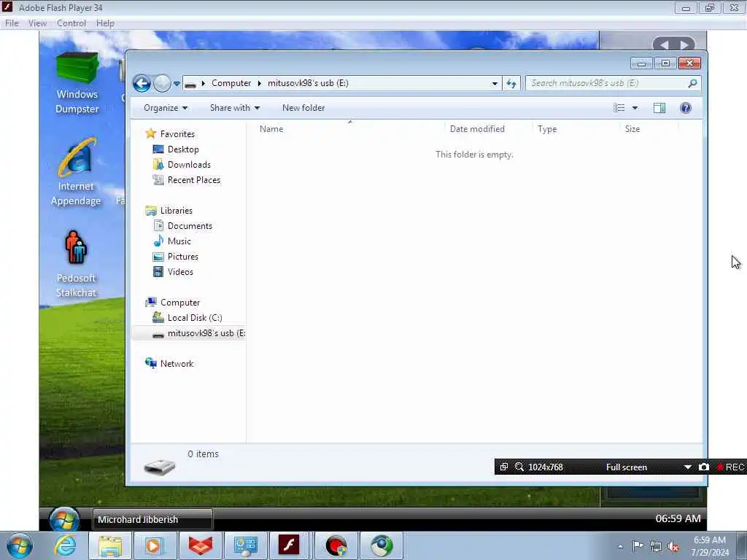Screen dimensions: 747x560
Task: Go back in Explorer window
Action: coord(142,83)
